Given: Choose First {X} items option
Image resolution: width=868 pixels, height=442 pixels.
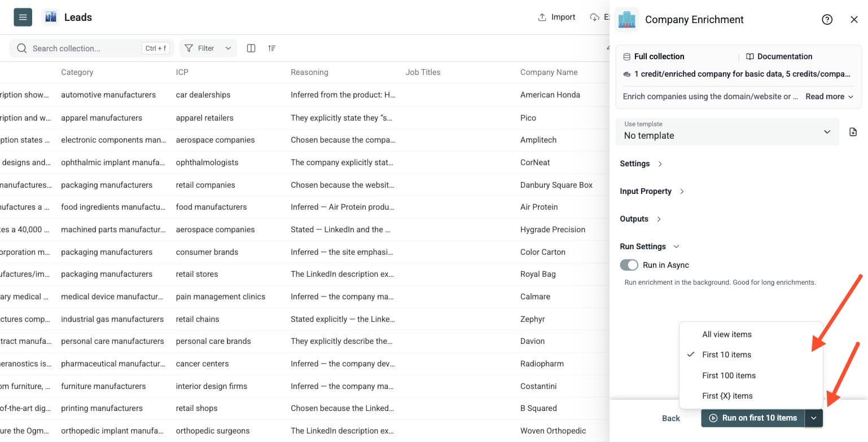Looking at the screenshot, I should [x=751, y=396].
